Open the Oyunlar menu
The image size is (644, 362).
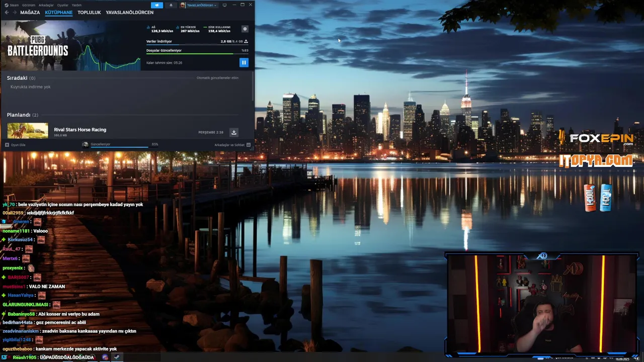[x=63, y=5]
